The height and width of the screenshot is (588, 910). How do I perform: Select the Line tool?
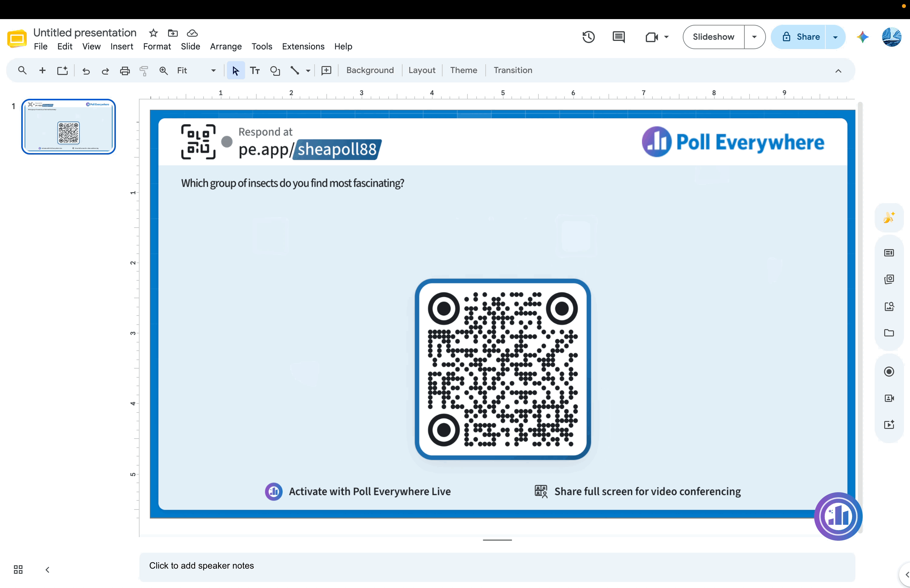pyautogui.click(x=295, y=71)
